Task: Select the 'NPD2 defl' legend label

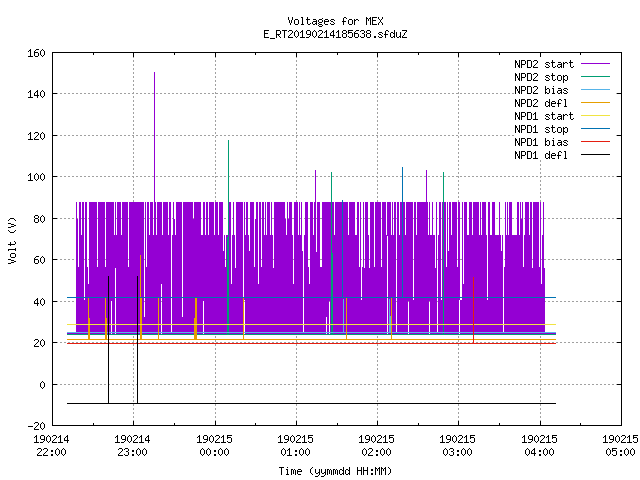Action: click(541, 103)
